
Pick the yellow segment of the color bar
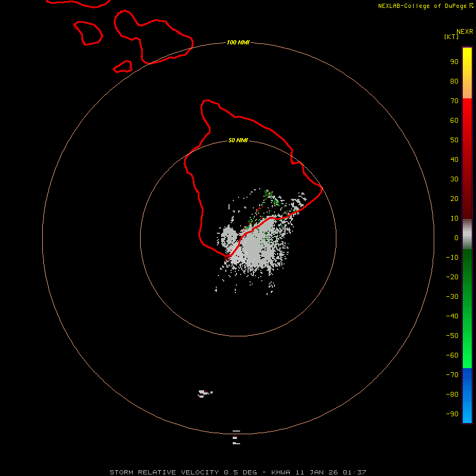tap(467, 58)
